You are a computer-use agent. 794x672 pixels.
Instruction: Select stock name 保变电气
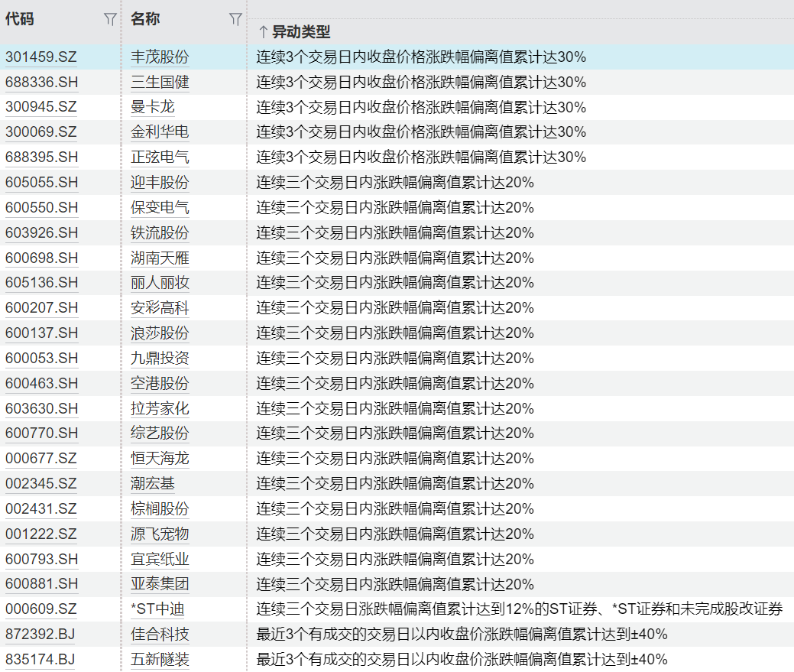pos(160,207)
